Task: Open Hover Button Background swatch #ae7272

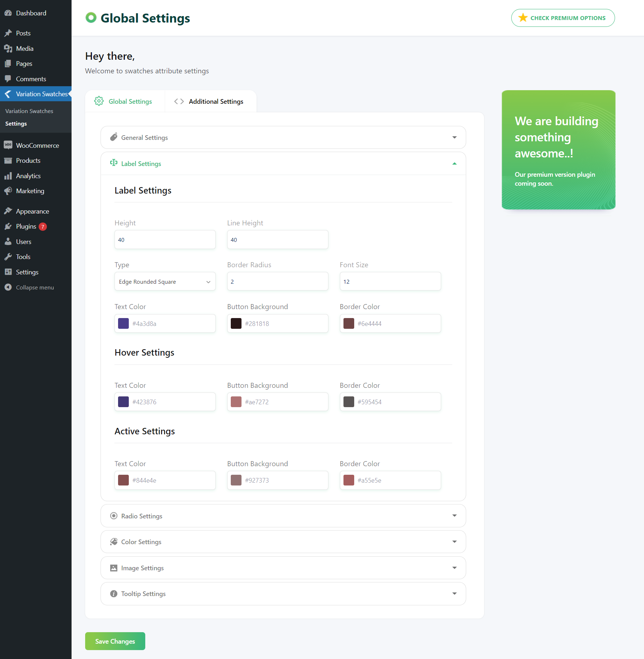Action: pos(236,402)
